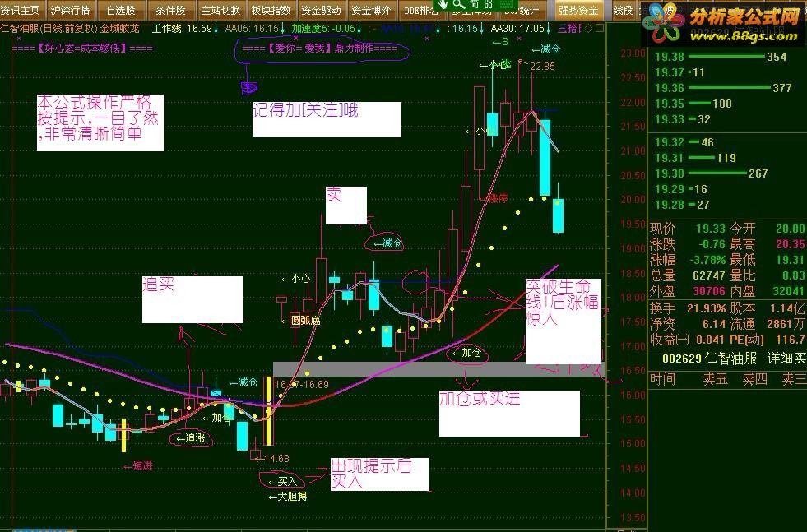Select the 条件股 tab

pyautogui.click(x=170, y=11)
